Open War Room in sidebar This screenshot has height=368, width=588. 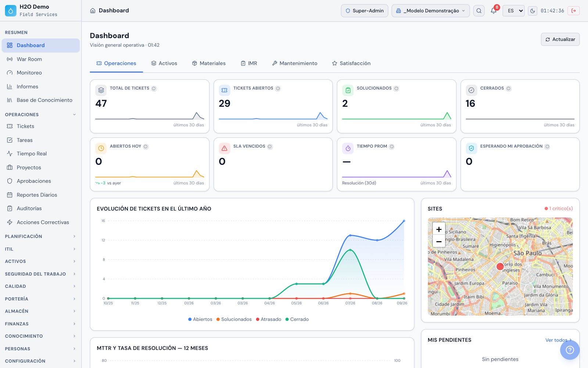pos(41,59)
